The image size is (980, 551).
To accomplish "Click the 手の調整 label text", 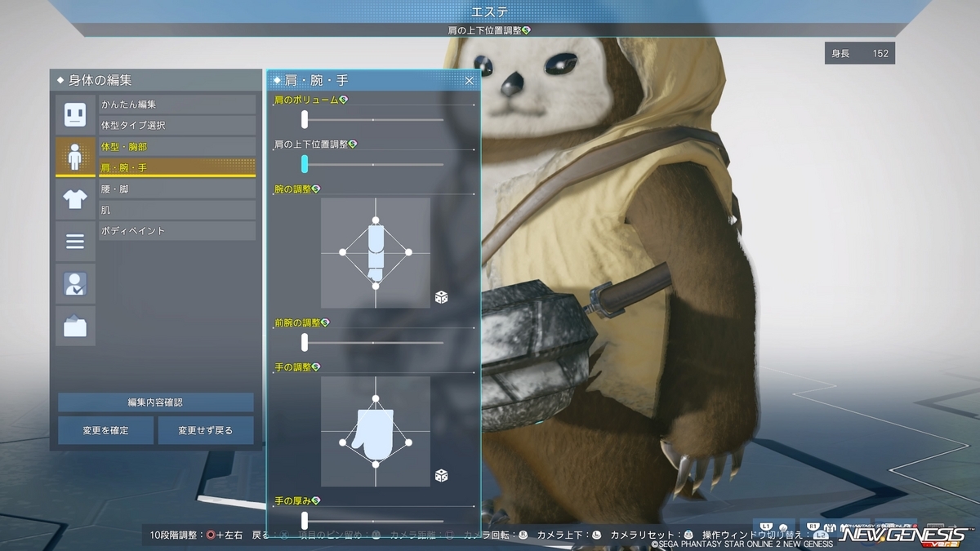I will 293,367.
